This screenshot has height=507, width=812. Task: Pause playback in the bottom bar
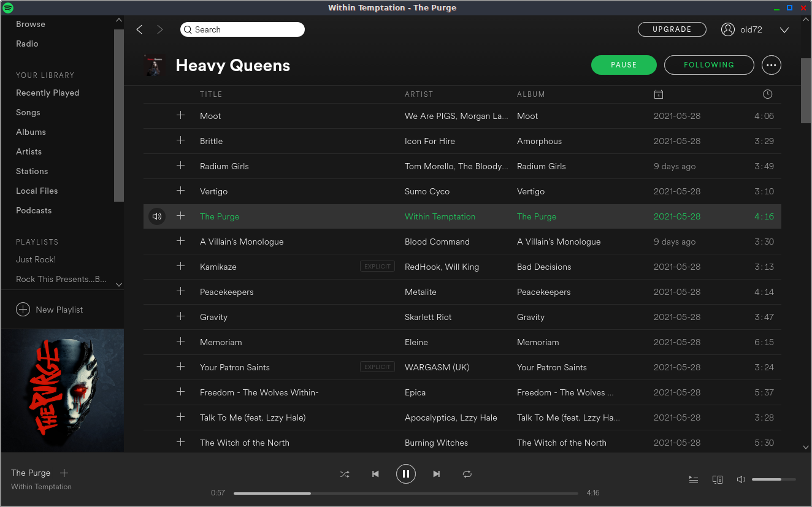pyautogui.click(x=405, y=474)
